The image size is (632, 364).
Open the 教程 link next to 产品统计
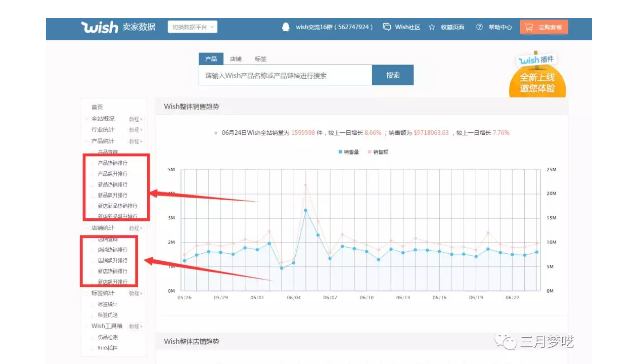click(135, 141)
